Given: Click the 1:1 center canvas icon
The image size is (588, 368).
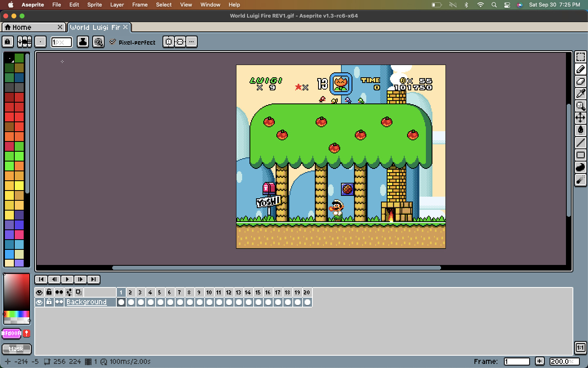Looking at the screenshot, I should pos(580,348).
